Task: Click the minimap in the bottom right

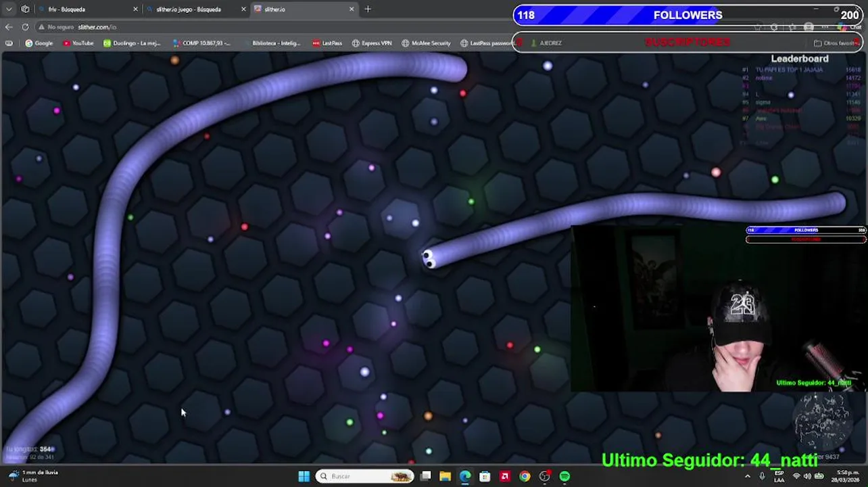Action: [821, 423]
